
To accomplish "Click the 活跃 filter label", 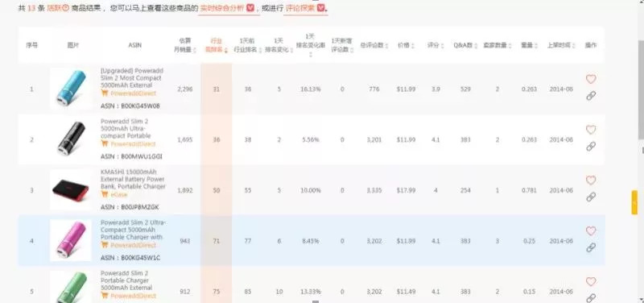I will [x=54, y=8].
